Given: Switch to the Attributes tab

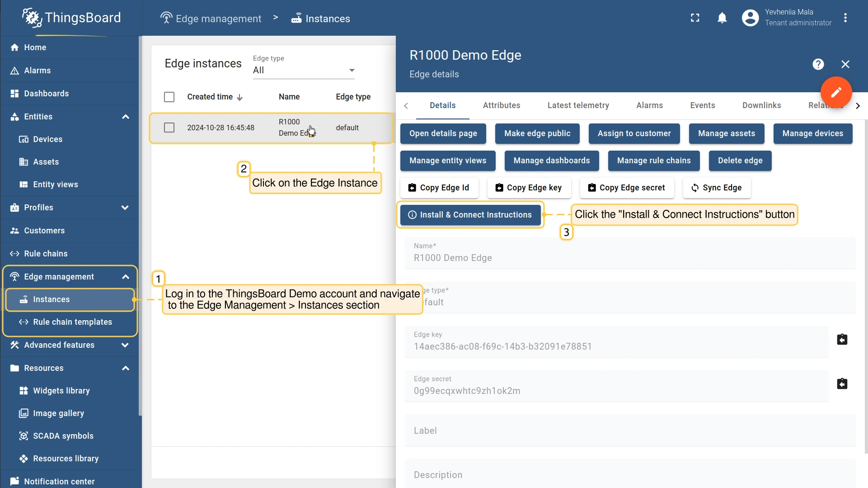Looking at the screenshot, I should pyautogui.click(x=501, y=105).
